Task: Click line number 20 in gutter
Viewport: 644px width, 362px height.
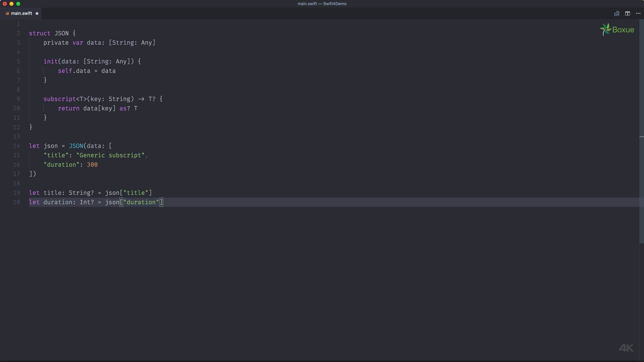Action: [x=17, y=202]
